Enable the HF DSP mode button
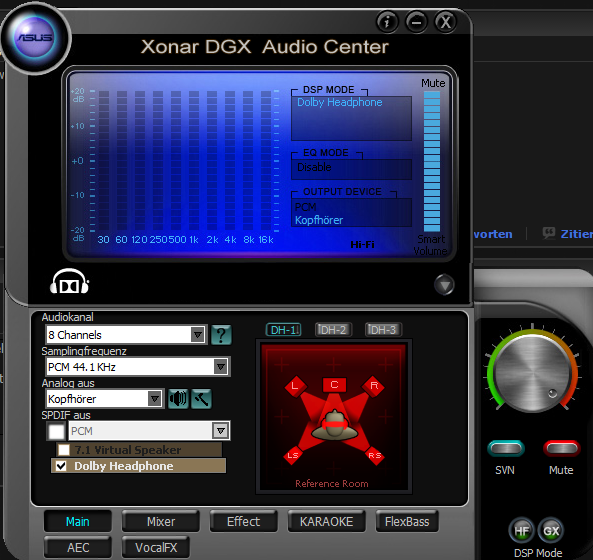This screenshot has height=560, width=593. click(x=521, y=531)
